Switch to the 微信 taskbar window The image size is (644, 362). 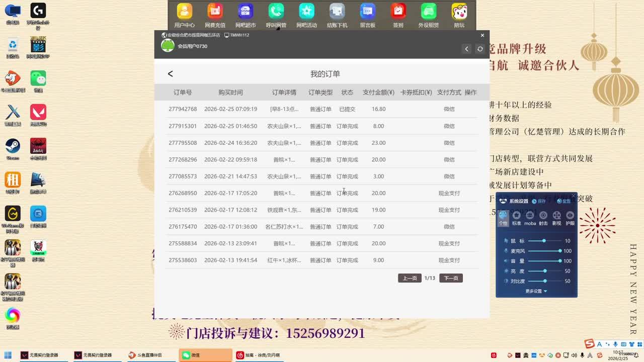205,355
